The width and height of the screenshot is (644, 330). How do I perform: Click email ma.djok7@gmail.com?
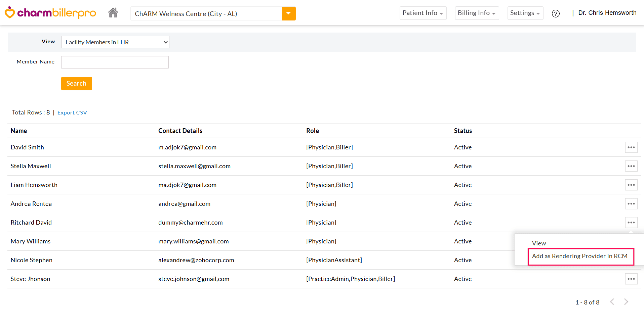pos(188,185)
